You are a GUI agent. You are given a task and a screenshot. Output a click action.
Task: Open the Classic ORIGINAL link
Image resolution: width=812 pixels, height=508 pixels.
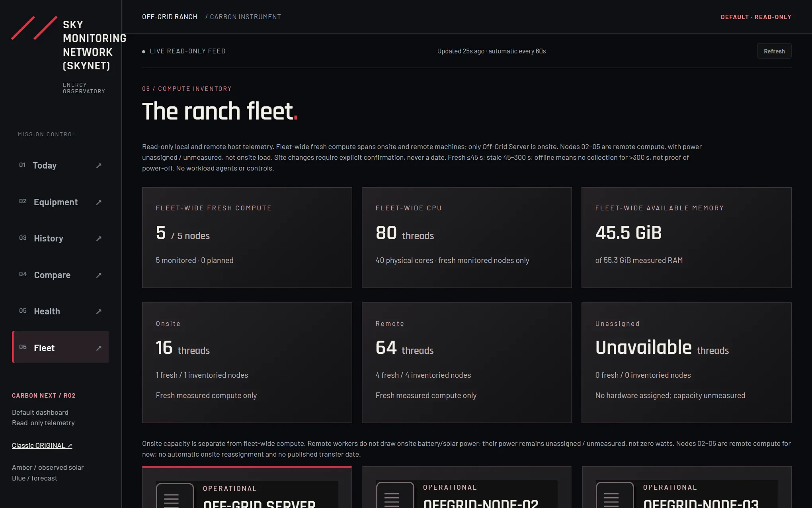tap(42, 445)
